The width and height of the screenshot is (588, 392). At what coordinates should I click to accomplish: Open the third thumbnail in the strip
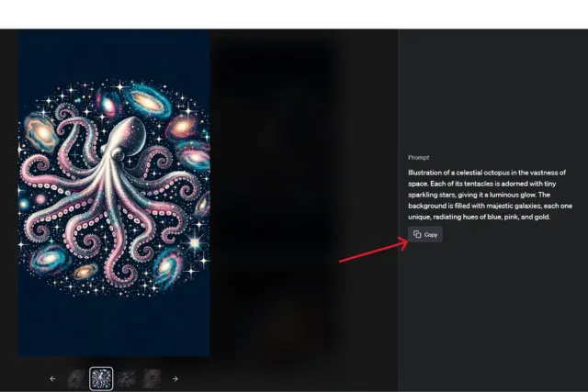click(x=127, y=378)
